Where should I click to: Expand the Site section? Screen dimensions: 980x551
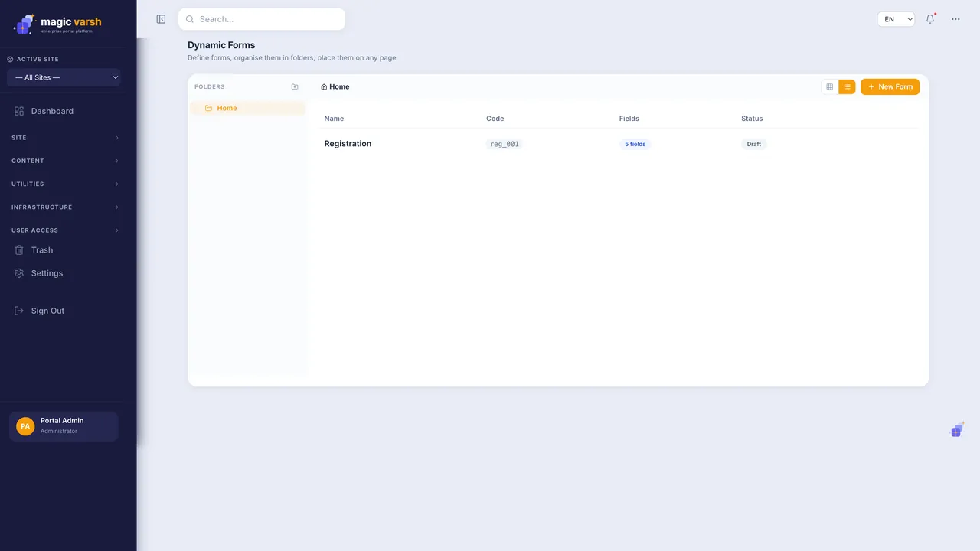(66, 138)
